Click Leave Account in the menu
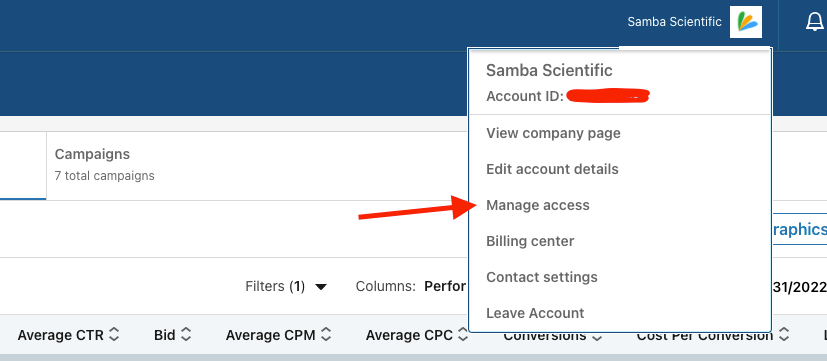Image resolution: width=827 pixels, height=361 pixels. (x=535, y=313)
